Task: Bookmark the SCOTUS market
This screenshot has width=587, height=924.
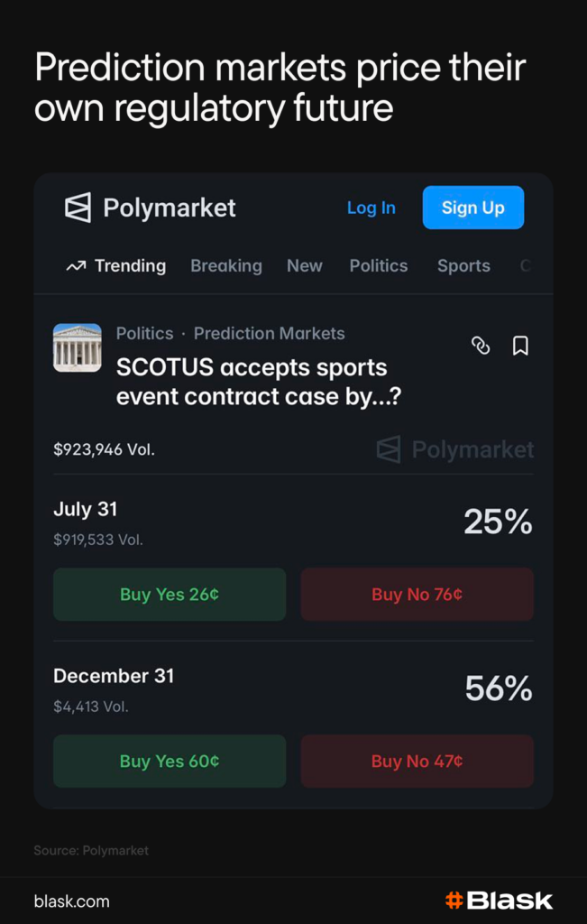Action: pos(520,346)
